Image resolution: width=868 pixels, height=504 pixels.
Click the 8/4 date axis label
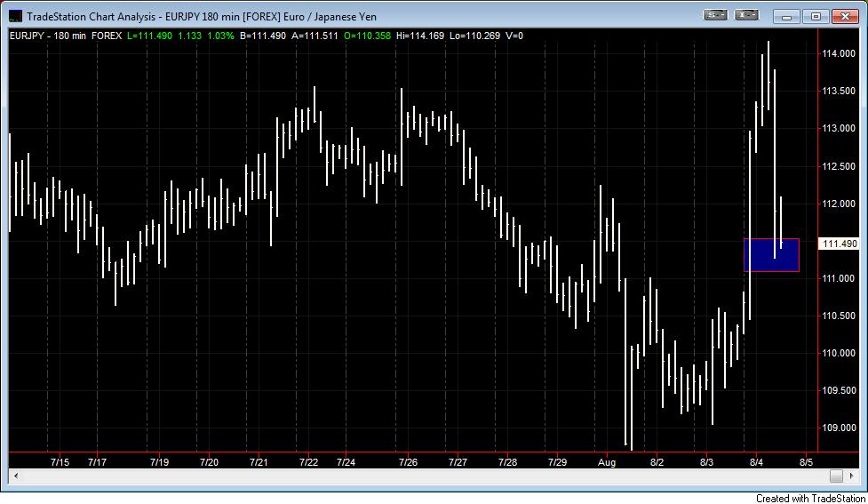tap(756, 462)
